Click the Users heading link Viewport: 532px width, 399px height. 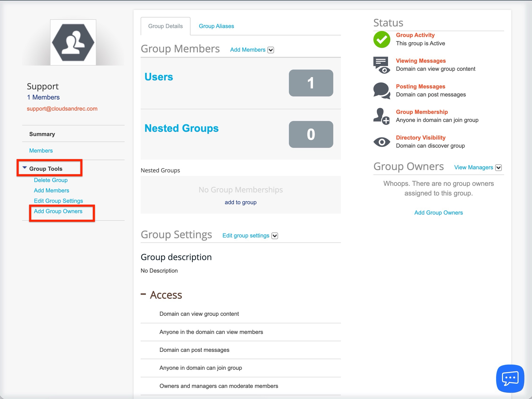[159, 77]
